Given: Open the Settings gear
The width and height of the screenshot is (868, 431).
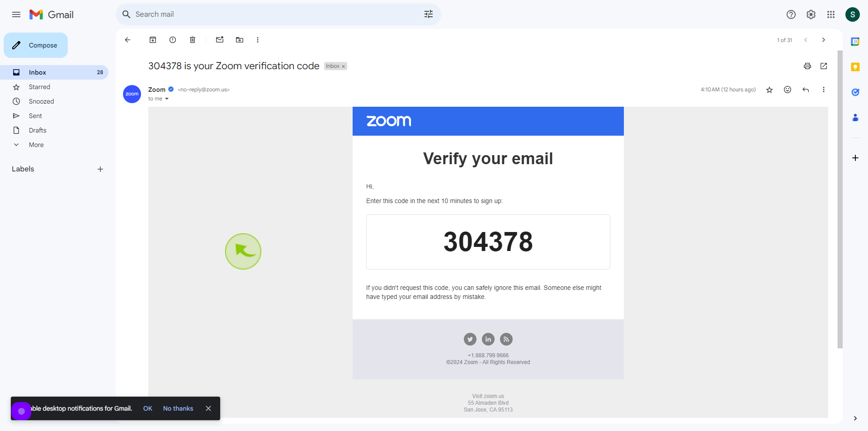Looking at the screenshot, I should click(x=811, y=14).
